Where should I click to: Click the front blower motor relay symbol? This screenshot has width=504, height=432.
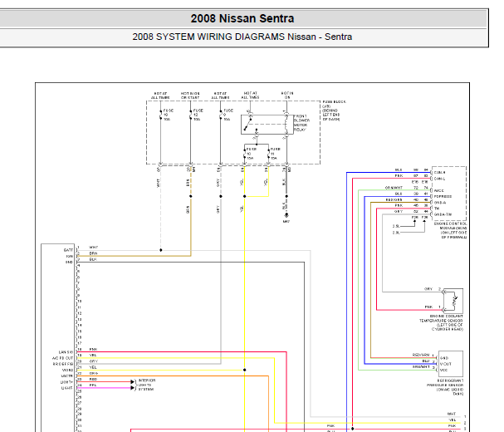coord(267,124)
